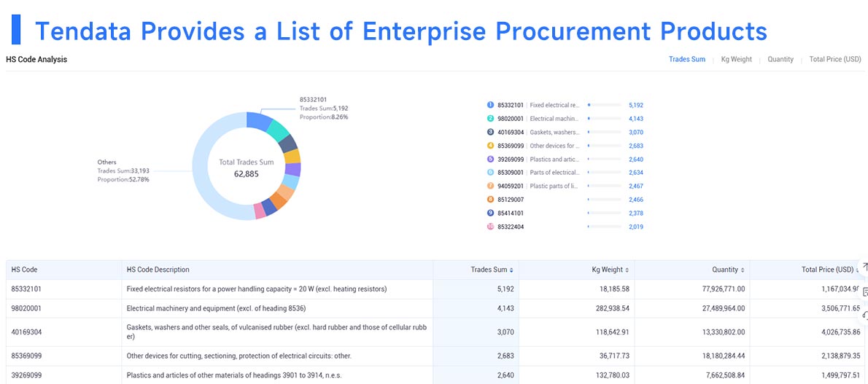Viewport: 868px width, 384px height.
Task: Click description 'Electrical machinery and equipment (excl. of heading 8536)'
Action: (x=216, y=308)
